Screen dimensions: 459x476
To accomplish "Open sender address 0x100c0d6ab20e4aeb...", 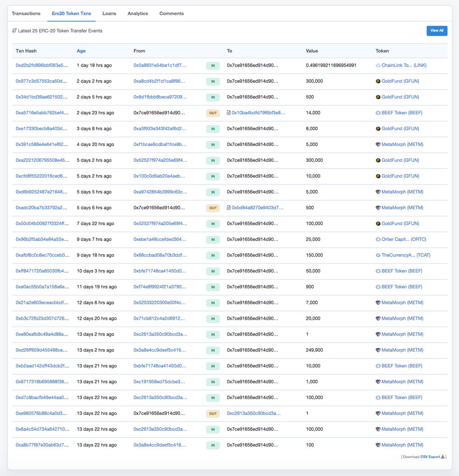I will pyautogui.click(x=159, y=176).
